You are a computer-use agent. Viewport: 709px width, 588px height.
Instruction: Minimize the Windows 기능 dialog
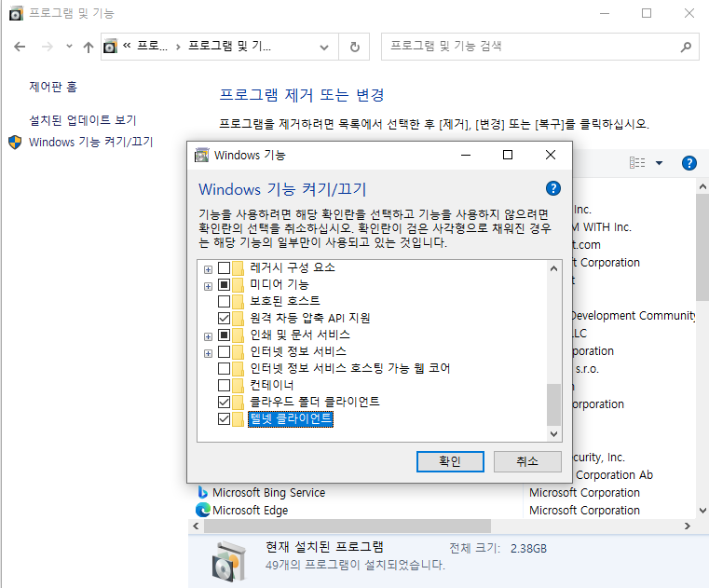(x=466, y=155)
